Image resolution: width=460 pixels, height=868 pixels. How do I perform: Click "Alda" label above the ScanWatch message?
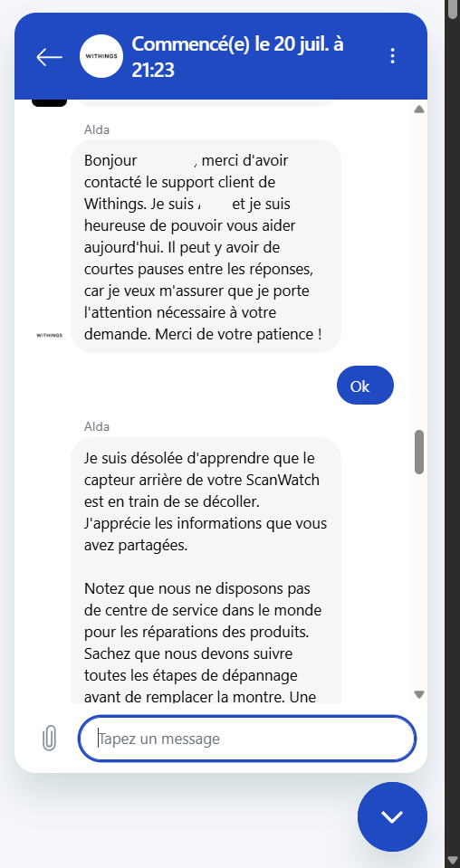pyautogui.click(x=97, y=426)
